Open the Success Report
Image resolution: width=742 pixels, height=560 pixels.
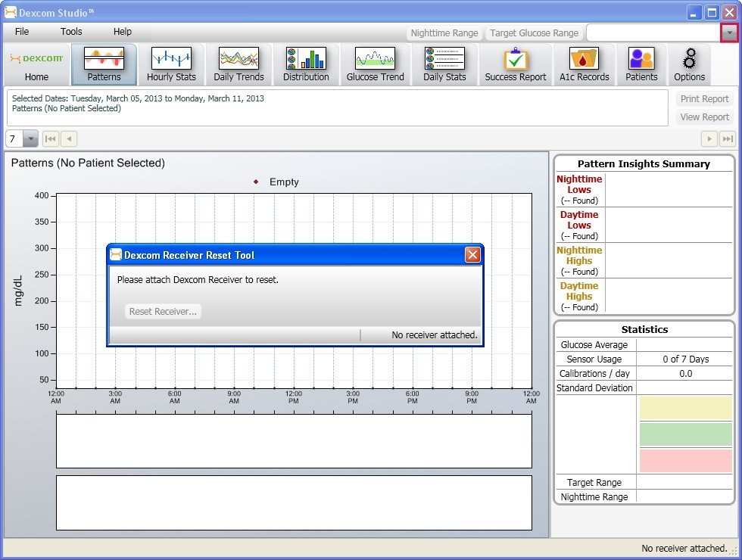[516, 64]
